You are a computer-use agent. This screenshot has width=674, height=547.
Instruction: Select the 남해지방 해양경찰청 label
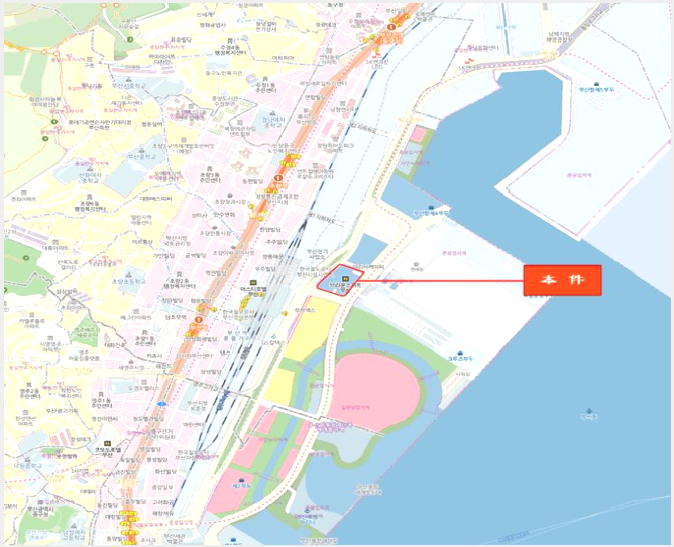560,36
